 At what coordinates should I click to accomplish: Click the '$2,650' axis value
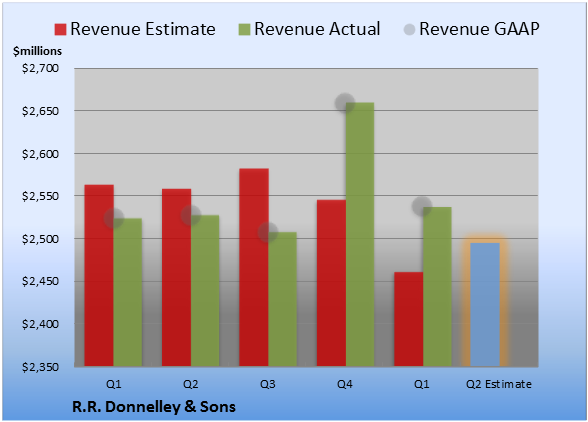point(40,111)
